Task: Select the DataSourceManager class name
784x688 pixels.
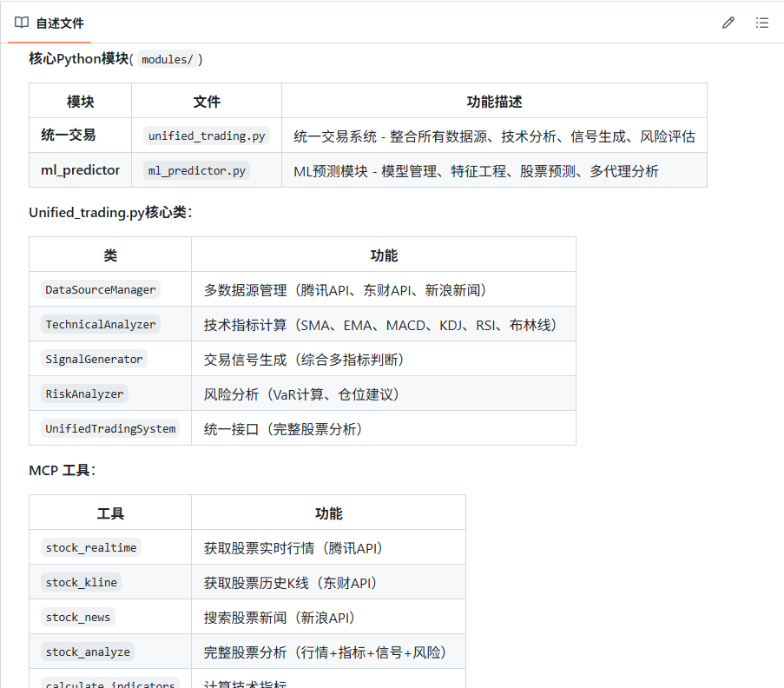Action: (101, 290)
